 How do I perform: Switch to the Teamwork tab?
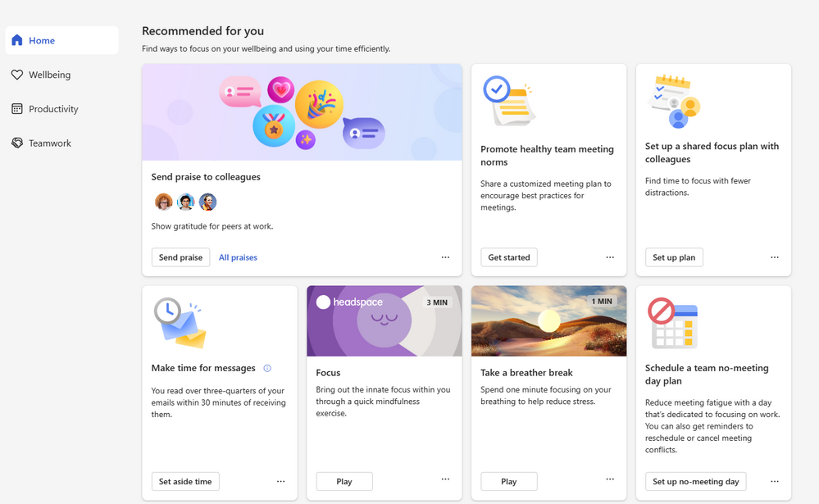(x=49, y=143)
